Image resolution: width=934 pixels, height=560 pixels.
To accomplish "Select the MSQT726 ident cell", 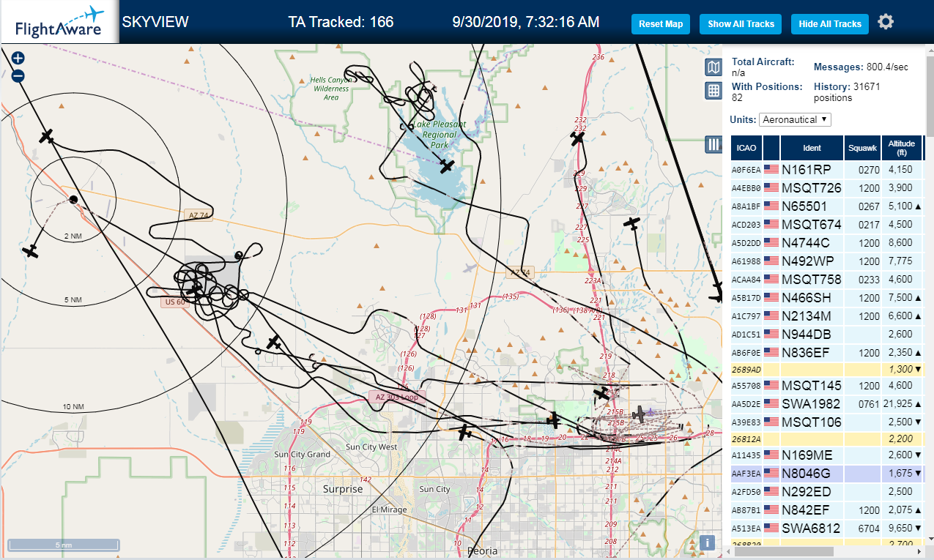I will coord(812,187).
